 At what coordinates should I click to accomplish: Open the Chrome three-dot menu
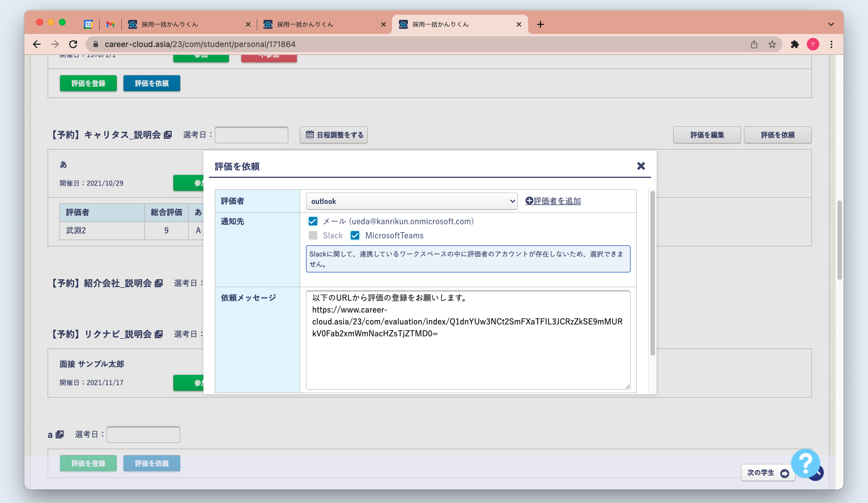coord(831,44)
